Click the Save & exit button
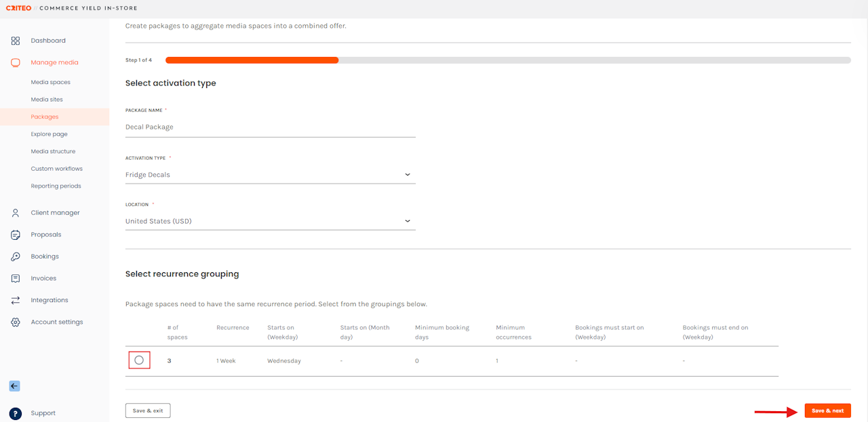This screenshot has height=422, width=868. coord(148,410)
